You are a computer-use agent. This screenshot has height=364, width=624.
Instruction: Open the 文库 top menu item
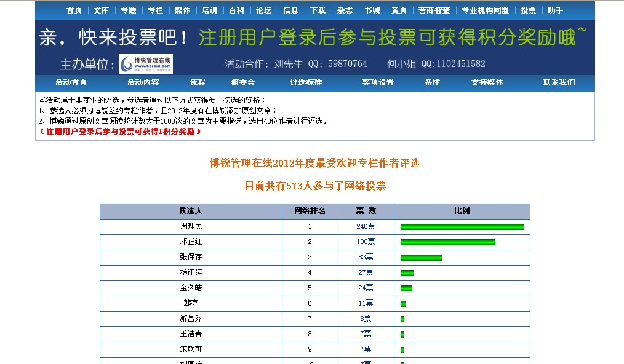click(101, 10)
